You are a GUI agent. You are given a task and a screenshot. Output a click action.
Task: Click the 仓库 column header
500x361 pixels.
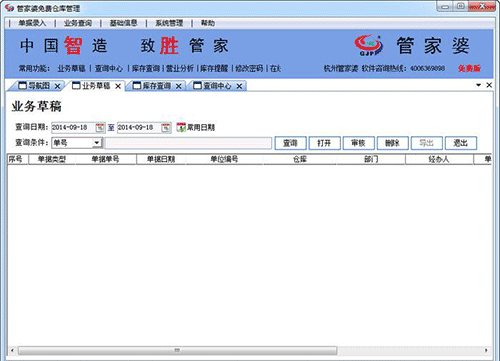[299, 159]
